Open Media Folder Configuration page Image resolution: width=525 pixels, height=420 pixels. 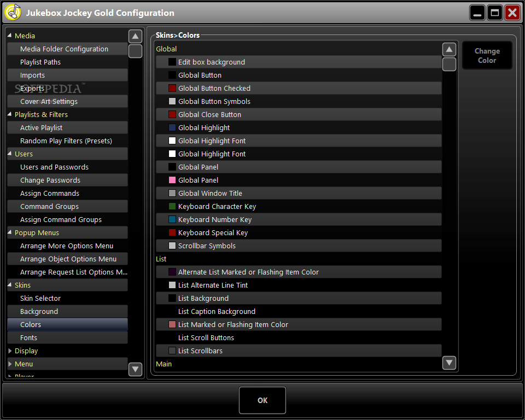pyautogui.click(x=67, y=49)
